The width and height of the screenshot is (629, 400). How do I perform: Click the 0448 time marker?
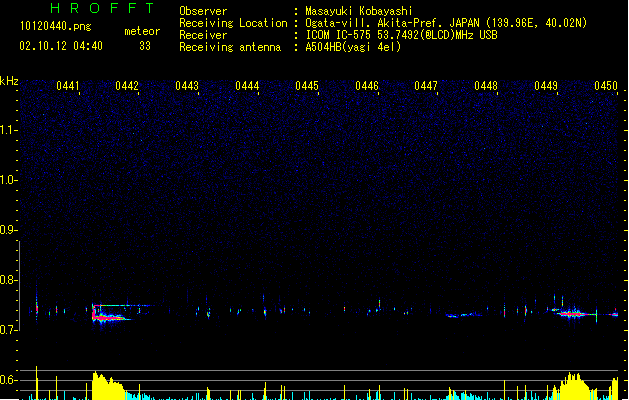point(486,86)
